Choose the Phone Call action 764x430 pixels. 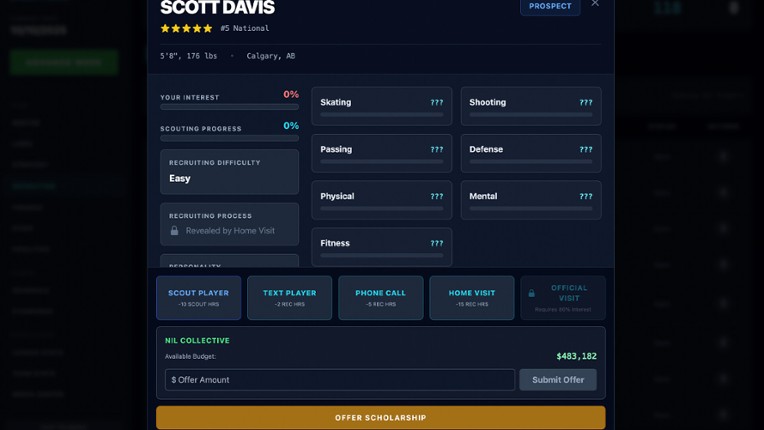380,298
